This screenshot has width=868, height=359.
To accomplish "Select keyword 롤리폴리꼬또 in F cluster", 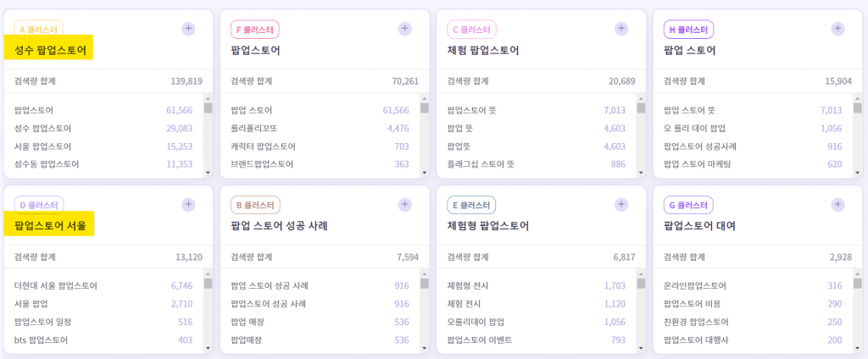I will 254,129.
